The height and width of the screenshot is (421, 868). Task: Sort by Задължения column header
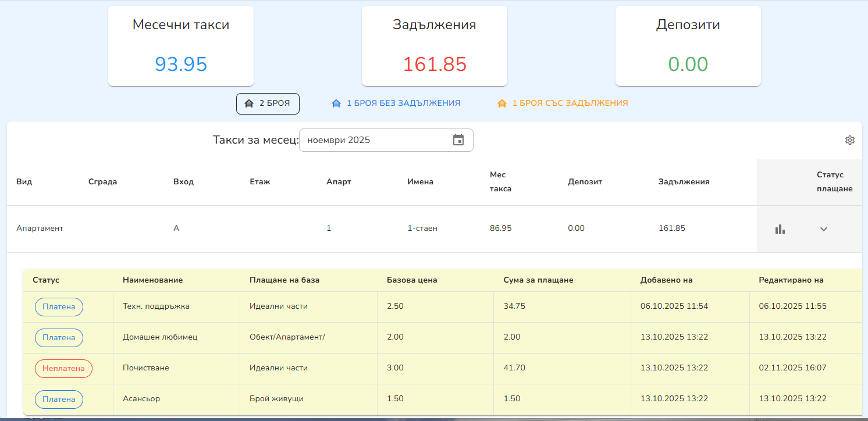click(684, 182)
